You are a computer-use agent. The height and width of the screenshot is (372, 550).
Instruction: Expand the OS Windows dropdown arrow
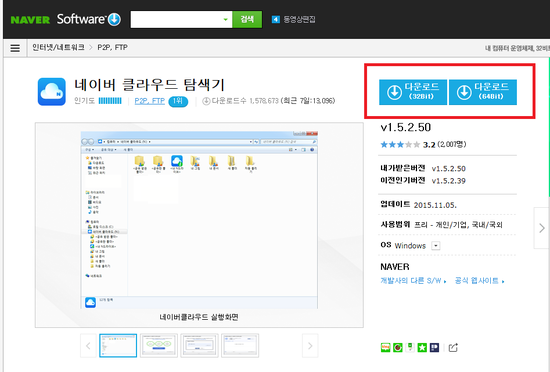pos(436,245)
